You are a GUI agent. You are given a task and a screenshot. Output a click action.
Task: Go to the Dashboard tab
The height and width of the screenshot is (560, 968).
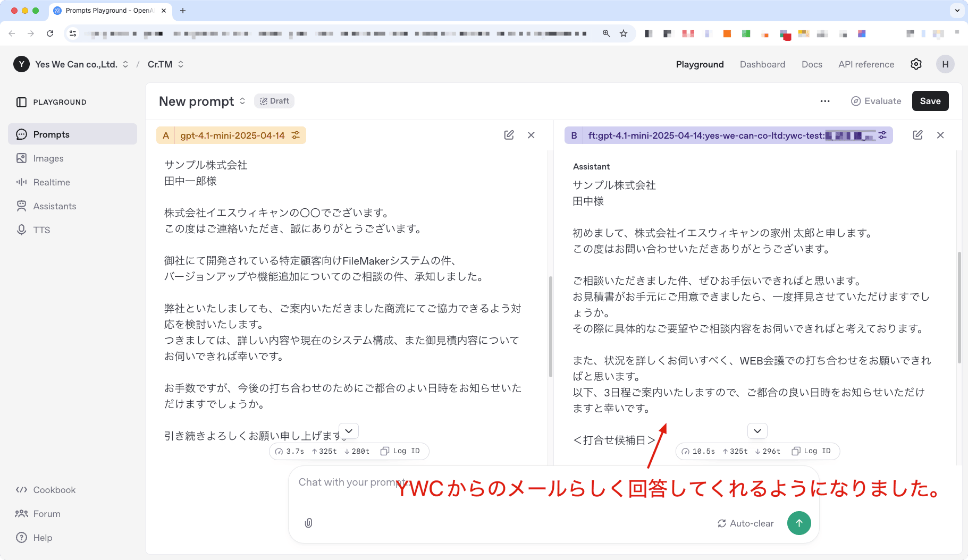(x=762, y=64)
